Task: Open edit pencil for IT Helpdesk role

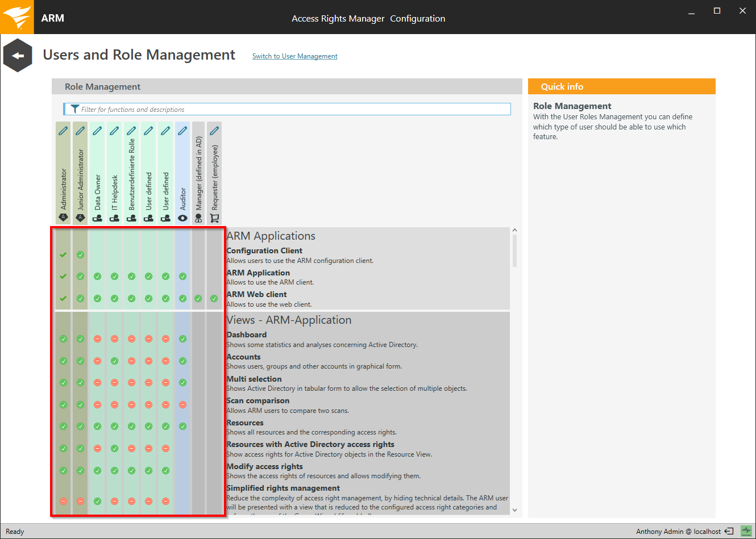Action: coord(114,131)
